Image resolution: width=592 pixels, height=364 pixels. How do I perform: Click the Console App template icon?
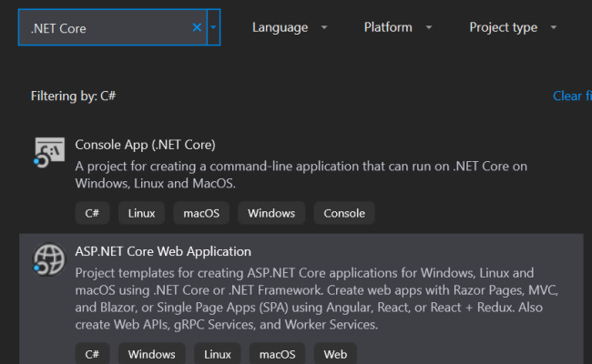(49, 152)
